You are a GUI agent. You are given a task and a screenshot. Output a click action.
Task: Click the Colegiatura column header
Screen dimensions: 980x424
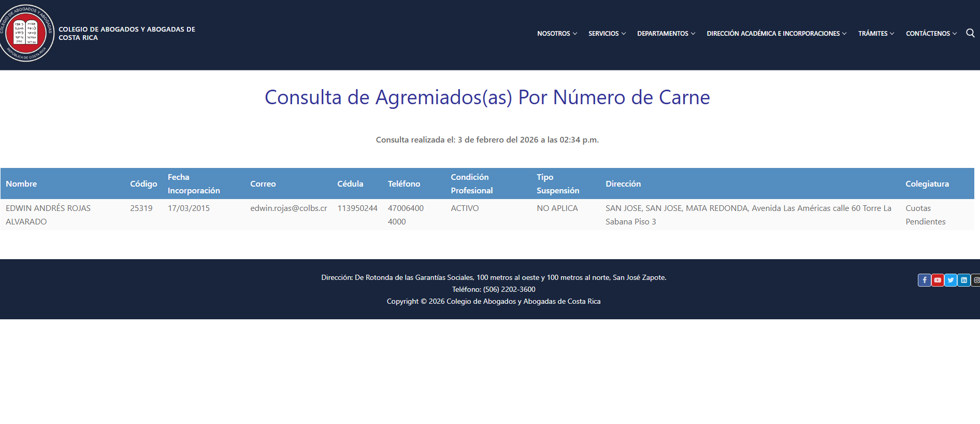tap(927, 184)
